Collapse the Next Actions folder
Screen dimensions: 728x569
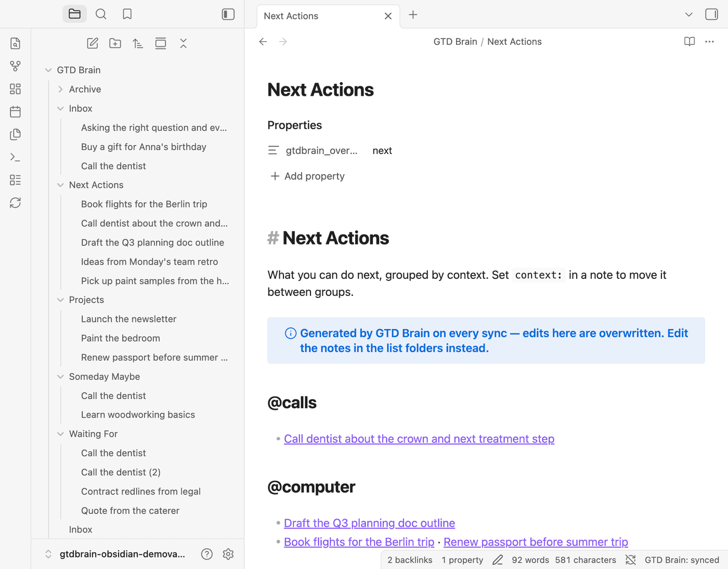coord(60,185)
